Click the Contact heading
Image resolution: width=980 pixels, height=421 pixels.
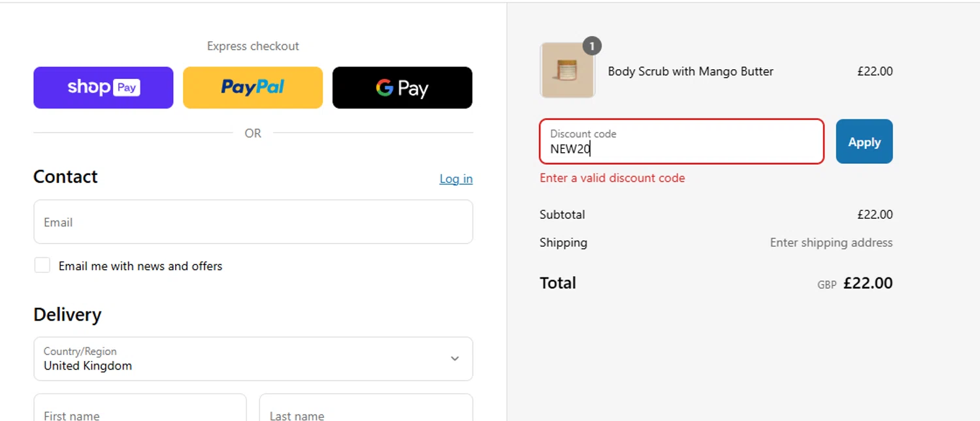(65, 177)
